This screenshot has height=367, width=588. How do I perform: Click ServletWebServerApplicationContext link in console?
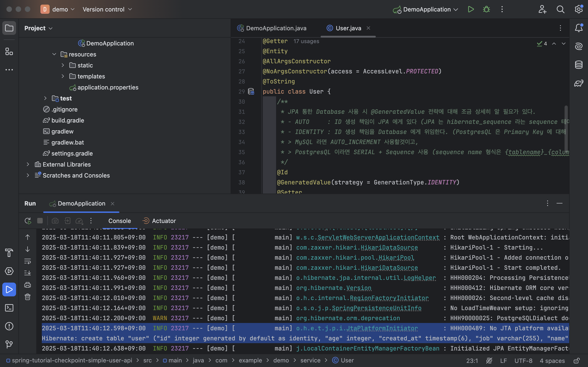pyautogui.click(x=378, y=237)
